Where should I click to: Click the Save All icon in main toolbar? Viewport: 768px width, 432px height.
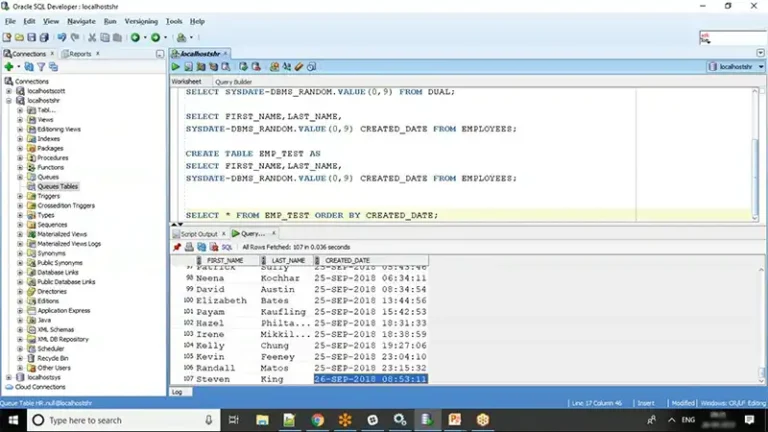(43, 37)
